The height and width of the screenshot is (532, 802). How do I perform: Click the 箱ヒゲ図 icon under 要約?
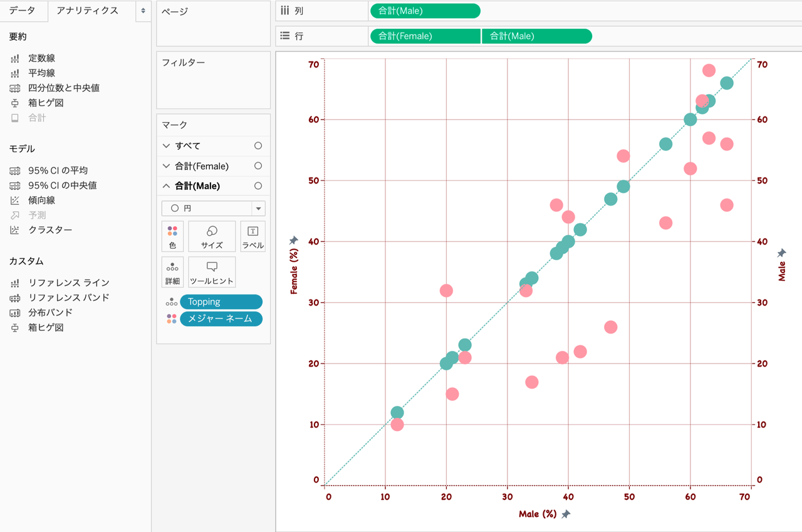pyautogui.click(x=15, y=103)
